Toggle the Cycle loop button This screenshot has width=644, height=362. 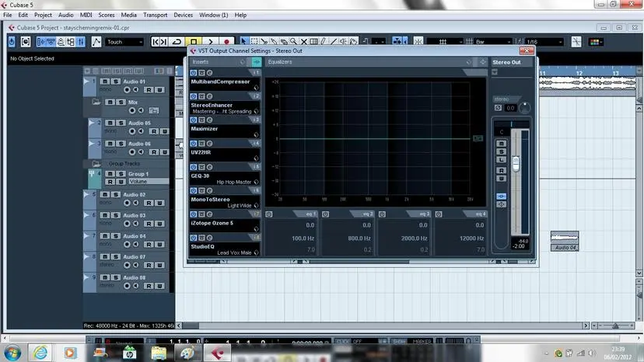pos(177,42)
